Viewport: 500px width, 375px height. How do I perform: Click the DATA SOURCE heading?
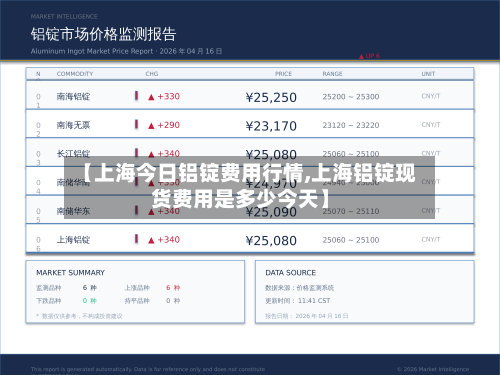[x=290, y=273]
